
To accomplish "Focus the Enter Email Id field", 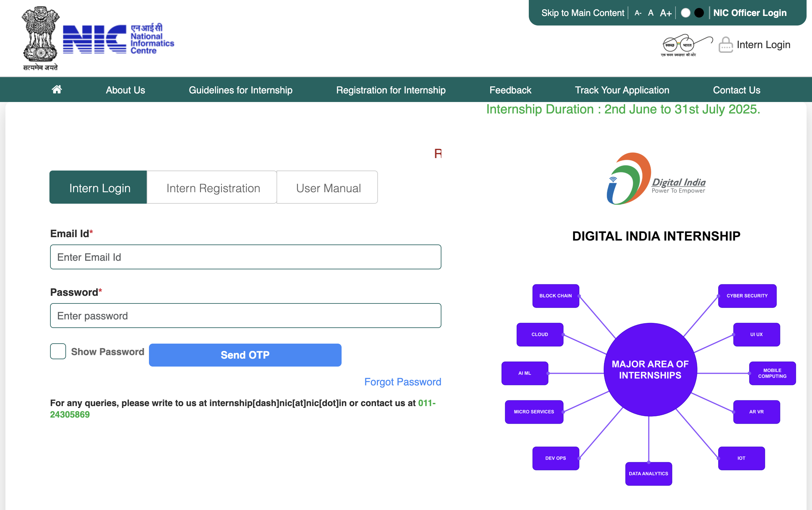I will coord(246,257).
